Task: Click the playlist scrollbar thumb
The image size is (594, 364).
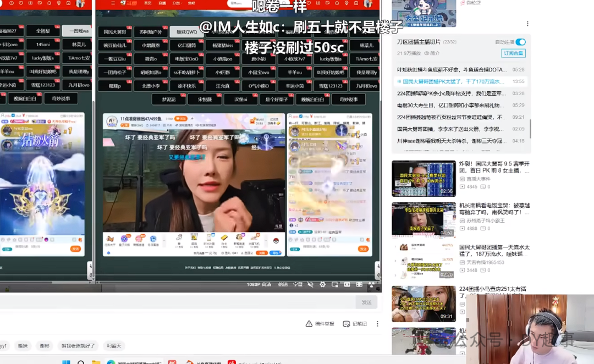Action: (x=530, y=129)
